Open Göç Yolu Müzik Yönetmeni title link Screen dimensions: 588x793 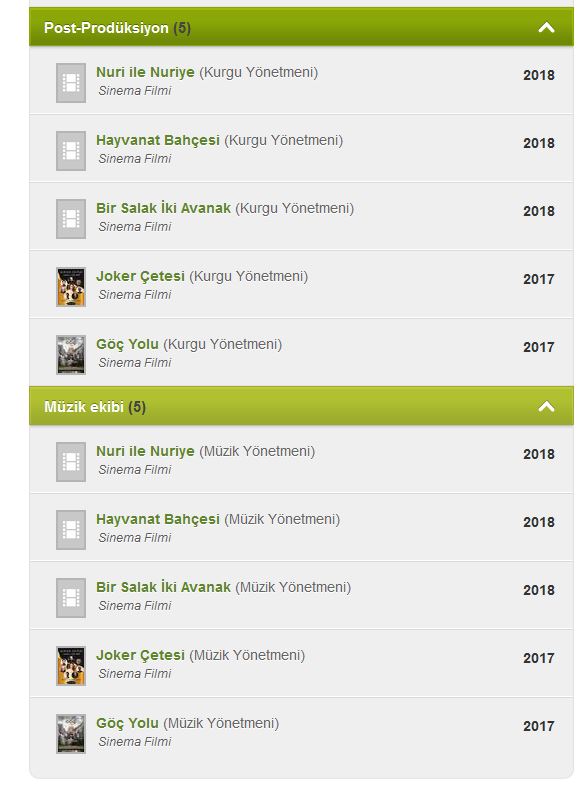127,723
